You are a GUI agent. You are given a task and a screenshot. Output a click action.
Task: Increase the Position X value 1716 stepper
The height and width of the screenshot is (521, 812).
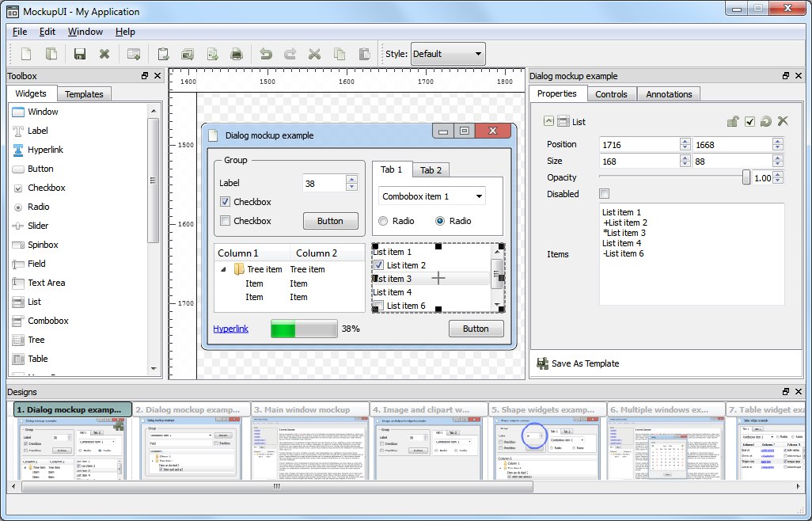pyautogui.click(x=685, y=142)
